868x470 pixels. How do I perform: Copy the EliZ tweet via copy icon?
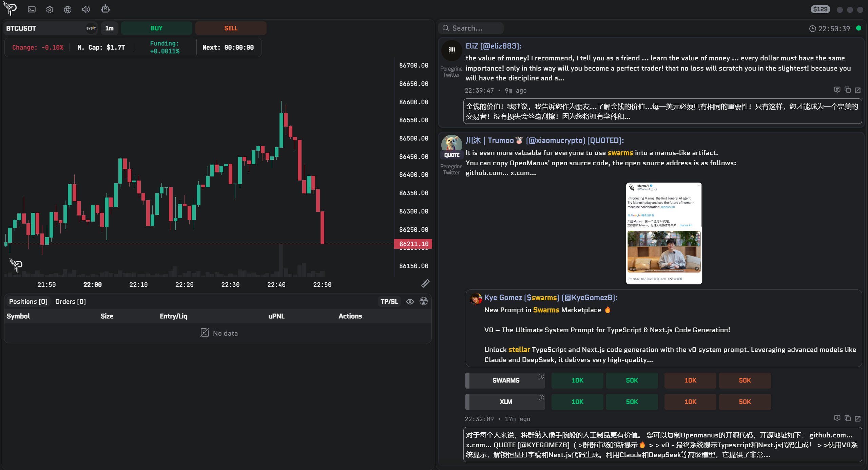coord(847,90)
